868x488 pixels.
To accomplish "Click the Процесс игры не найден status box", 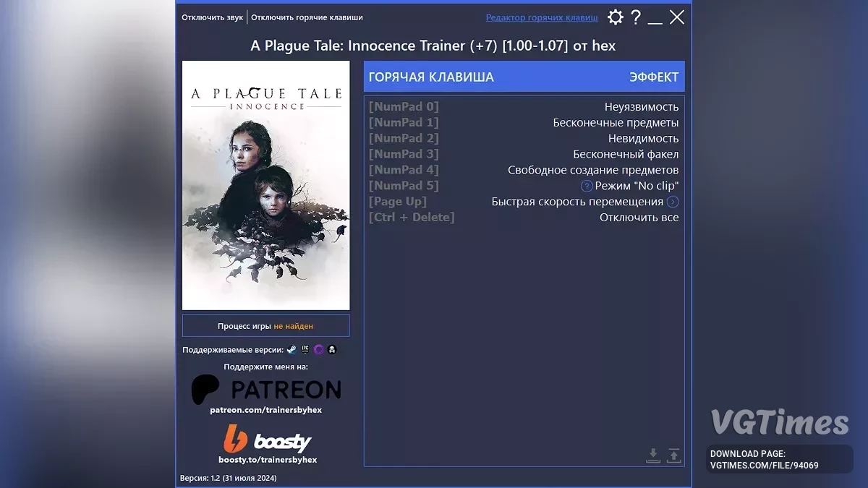I will click(265, 326).
